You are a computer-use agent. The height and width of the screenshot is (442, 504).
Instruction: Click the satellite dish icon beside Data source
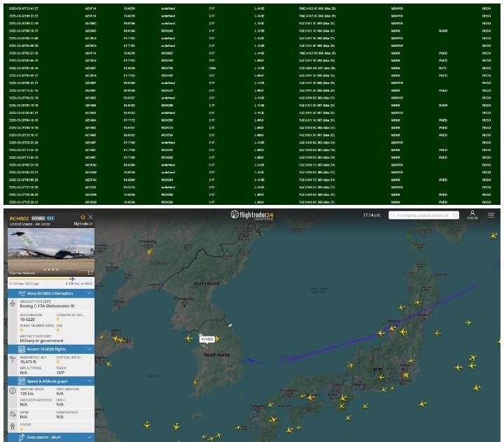22,437
